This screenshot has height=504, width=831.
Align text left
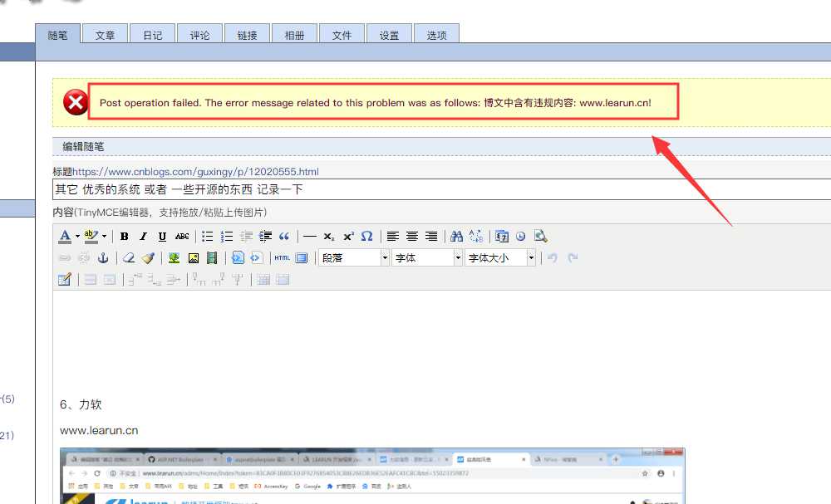[x=393, y=236]
